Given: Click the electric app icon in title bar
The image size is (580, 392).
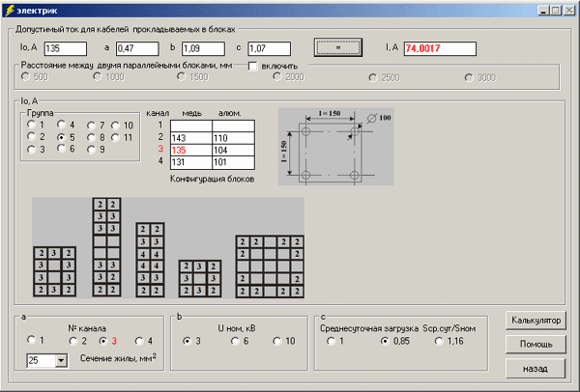Looking at the screenshot, I should [9, 9].
